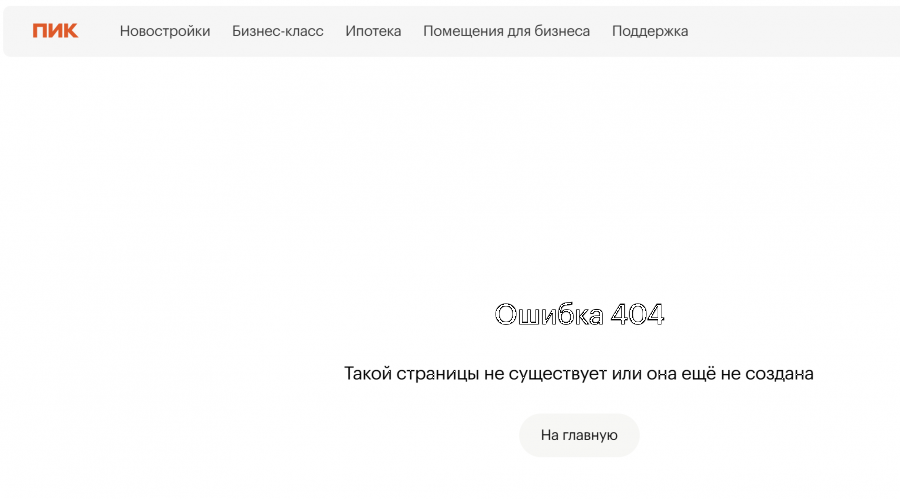Click the words Такой страницы in the message

tap(411, 374)
